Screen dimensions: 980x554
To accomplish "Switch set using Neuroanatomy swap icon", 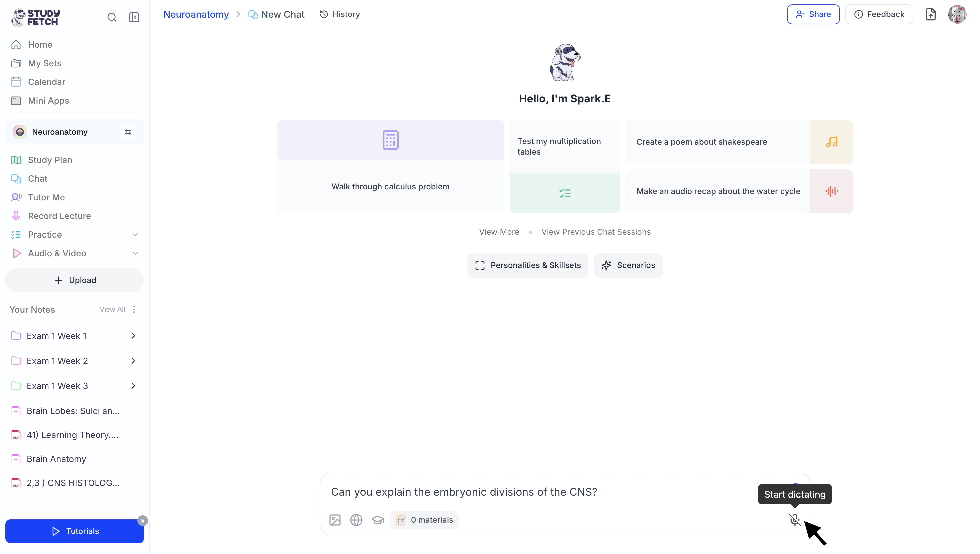I will click(128, 132).
